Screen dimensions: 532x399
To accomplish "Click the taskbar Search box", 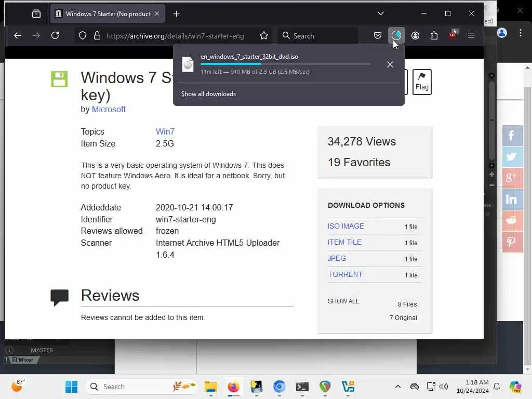I will 141,387.
